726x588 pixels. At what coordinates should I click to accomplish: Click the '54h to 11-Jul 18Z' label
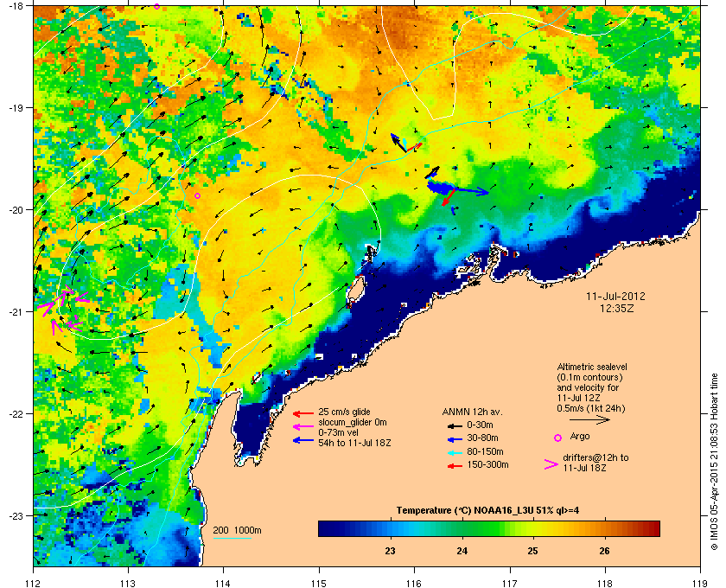[354, 443]
